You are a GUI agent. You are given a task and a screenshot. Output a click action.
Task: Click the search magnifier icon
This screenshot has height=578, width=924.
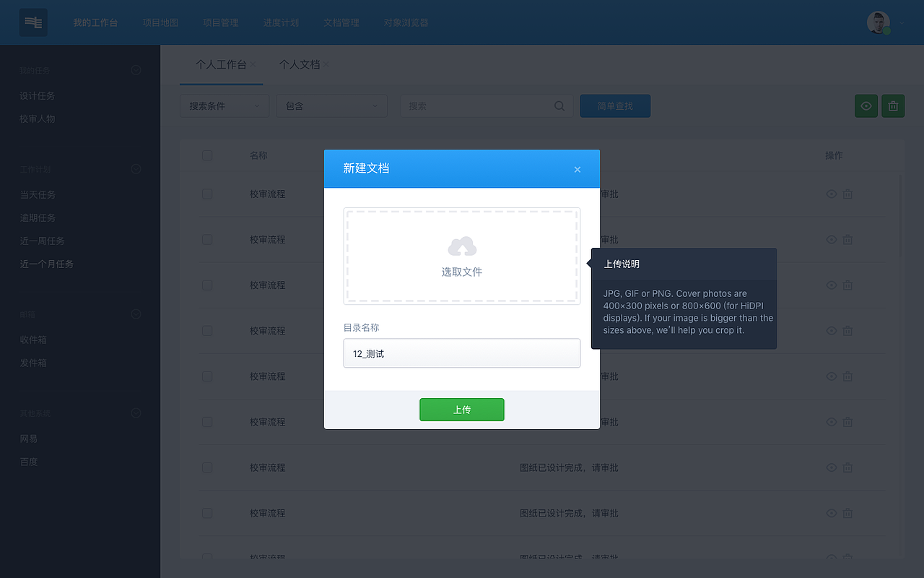point(559,105)
